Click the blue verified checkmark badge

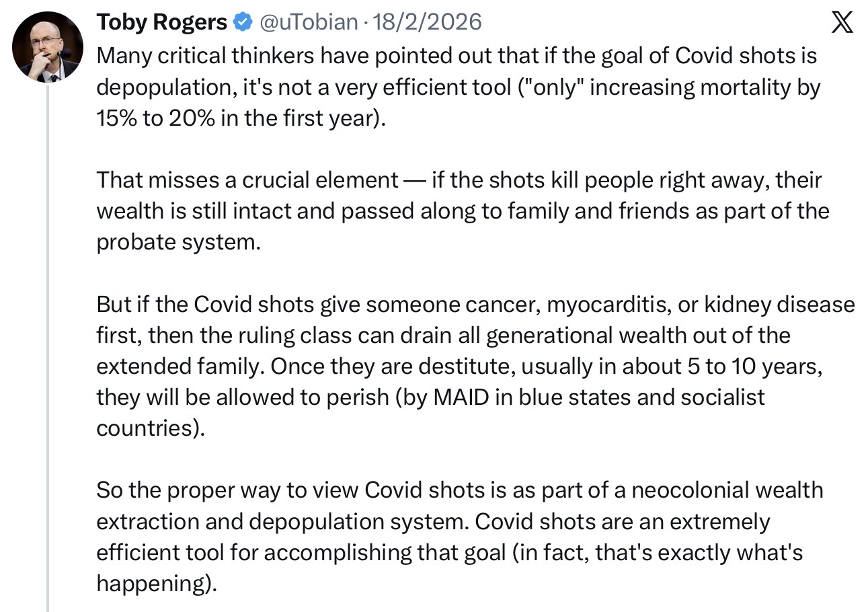coord(242,23)
